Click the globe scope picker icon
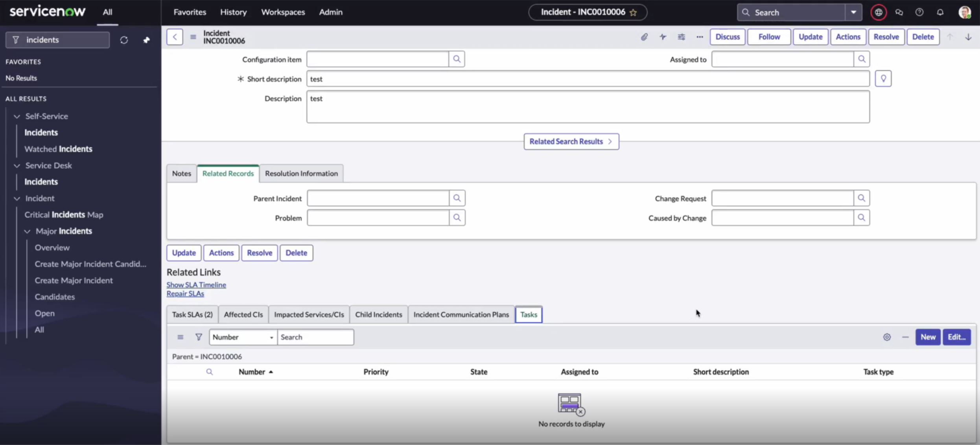Image resolution: width=980 pixels, height=445 pixels. (x=879, y=12)
